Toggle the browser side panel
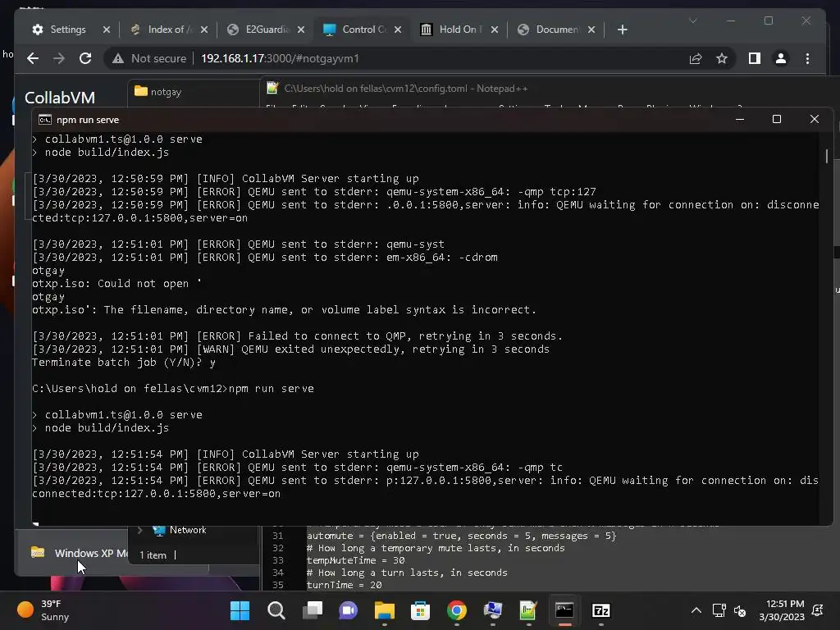840x630 pixels. click(755, 58)
